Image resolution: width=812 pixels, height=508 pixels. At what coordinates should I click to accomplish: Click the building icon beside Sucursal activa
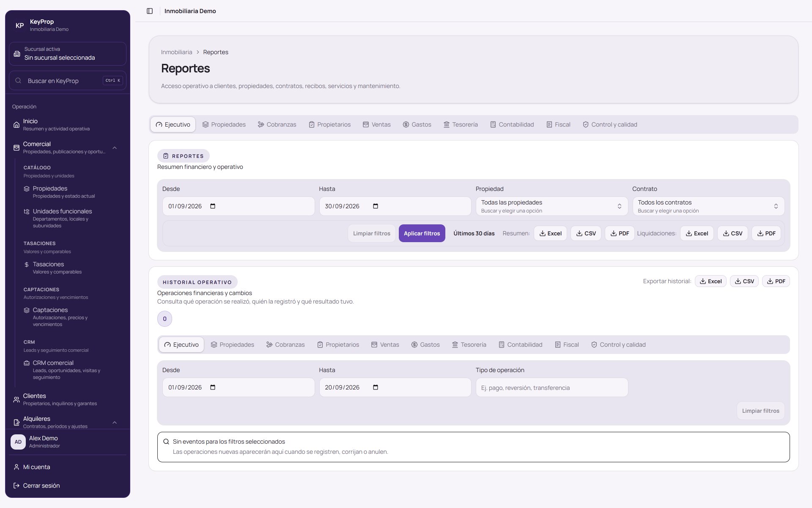pyautogui.click(x=17, y=54)
